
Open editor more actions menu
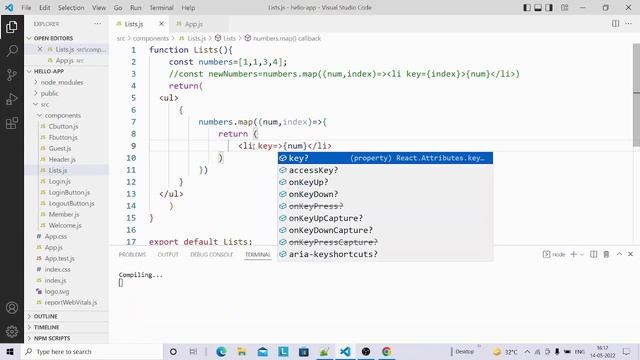pos(629,24)
